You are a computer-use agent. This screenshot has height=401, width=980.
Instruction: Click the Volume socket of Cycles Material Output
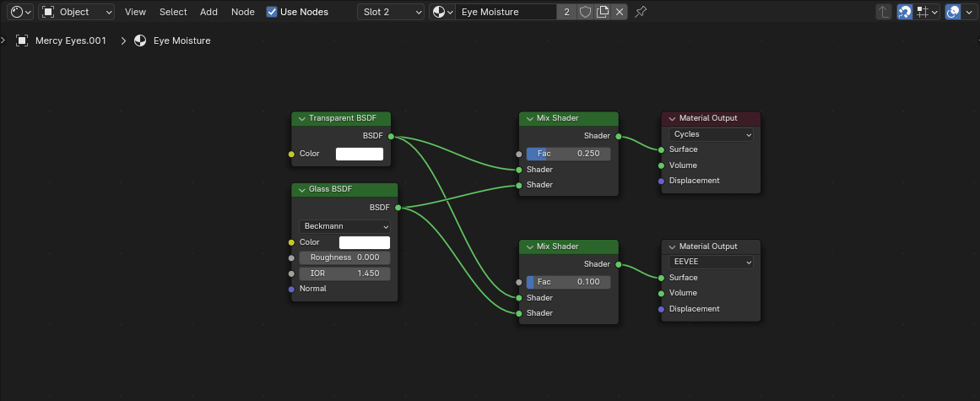point(661,165)
